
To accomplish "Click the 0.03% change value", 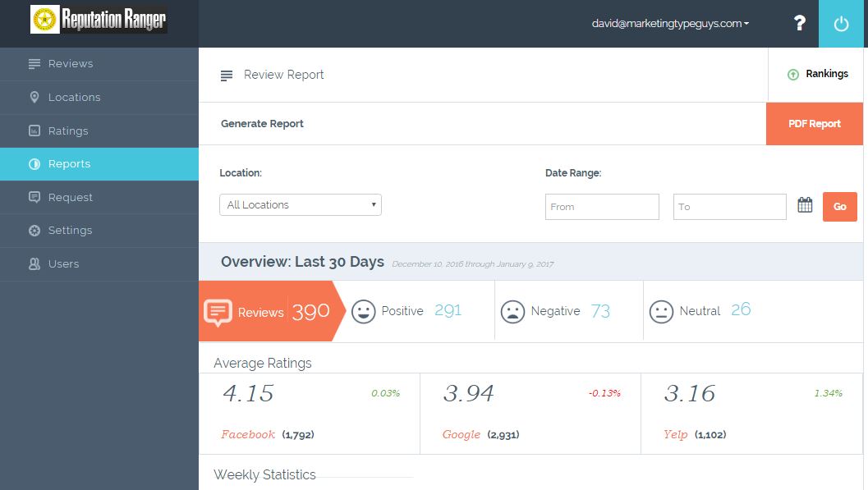I will point(385,393).
